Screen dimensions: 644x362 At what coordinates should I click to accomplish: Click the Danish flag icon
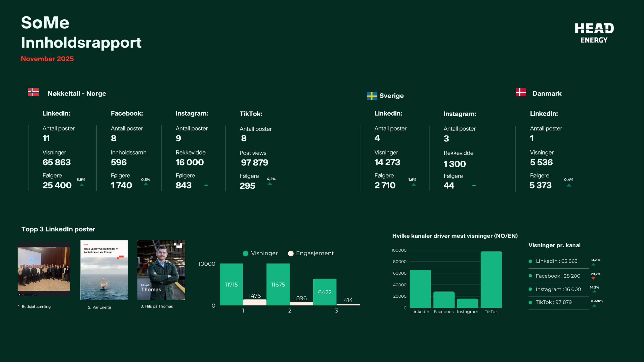(521, 92)
